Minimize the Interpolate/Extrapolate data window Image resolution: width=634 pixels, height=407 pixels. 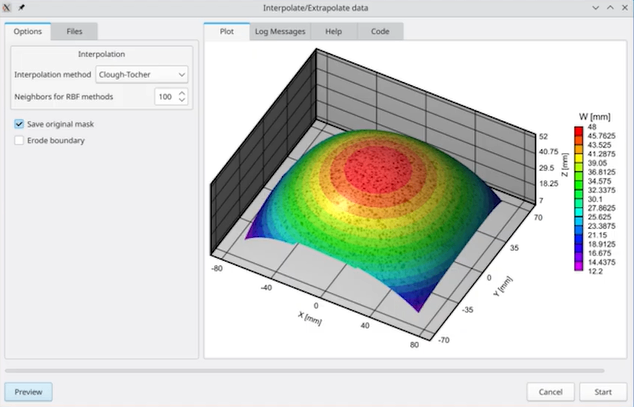point(594,7)
